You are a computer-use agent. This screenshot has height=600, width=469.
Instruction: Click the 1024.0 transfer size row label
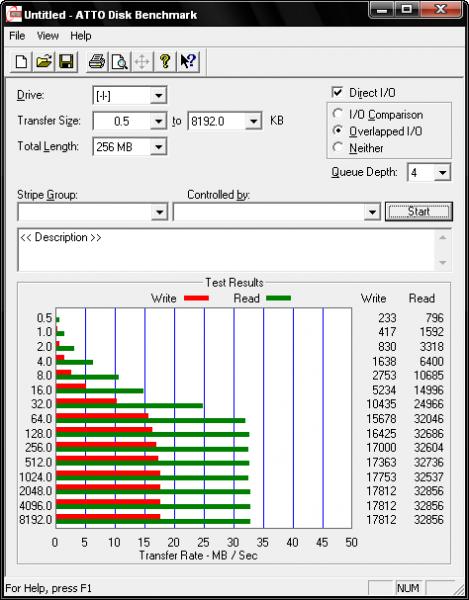pyautogui.click(x=36, y=477)
